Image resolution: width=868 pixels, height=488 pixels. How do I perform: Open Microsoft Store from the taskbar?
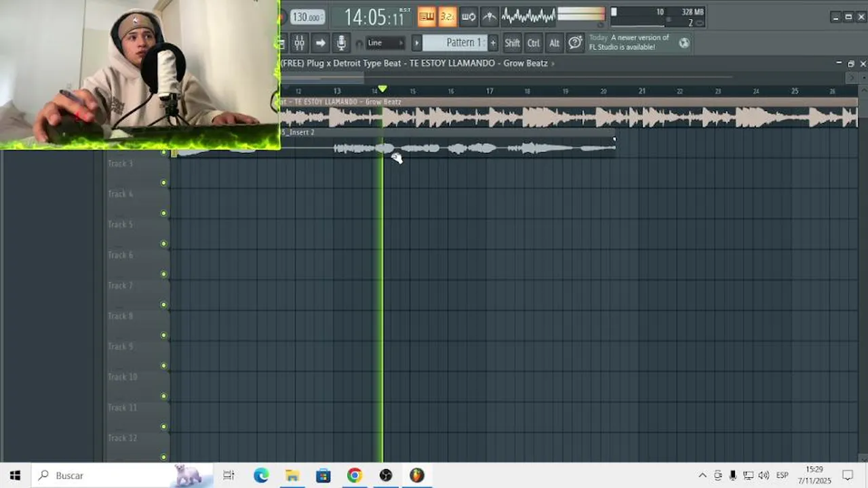tap(323, 476)
